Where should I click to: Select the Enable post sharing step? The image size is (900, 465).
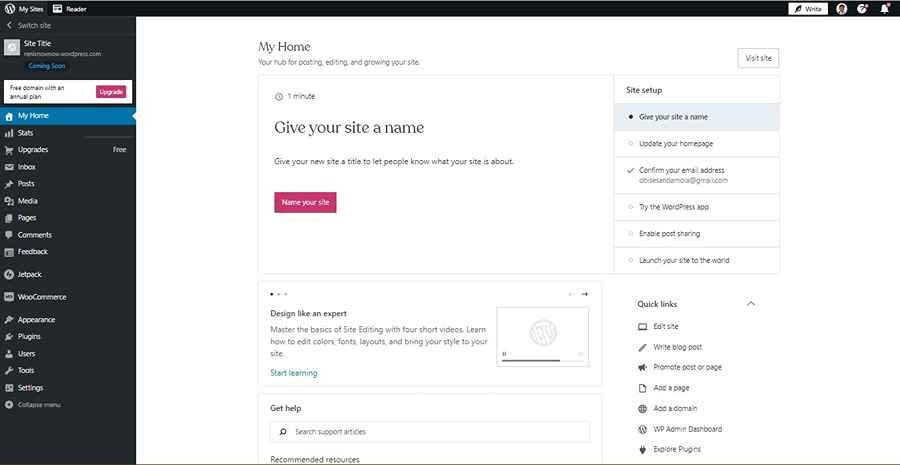[697, 234]
